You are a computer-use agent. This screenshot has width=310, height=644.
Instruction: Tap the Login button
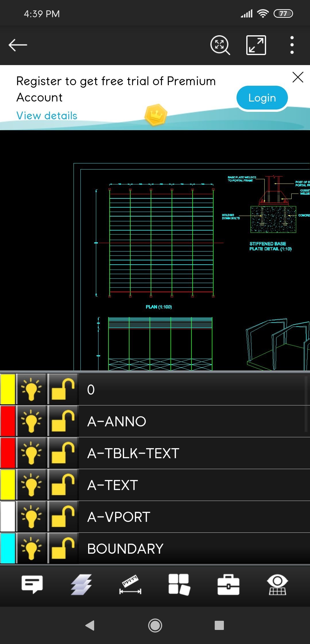click(262, 98)
